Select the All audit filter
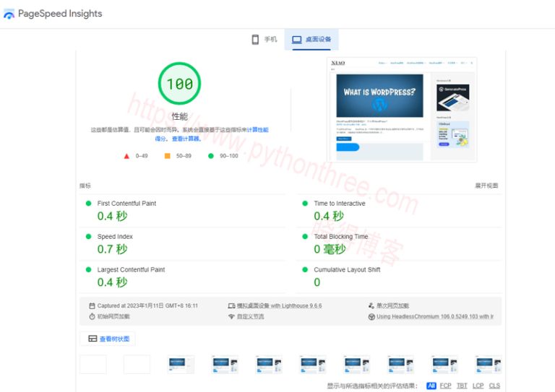555x392 pixels. click(x=431, y=386)
